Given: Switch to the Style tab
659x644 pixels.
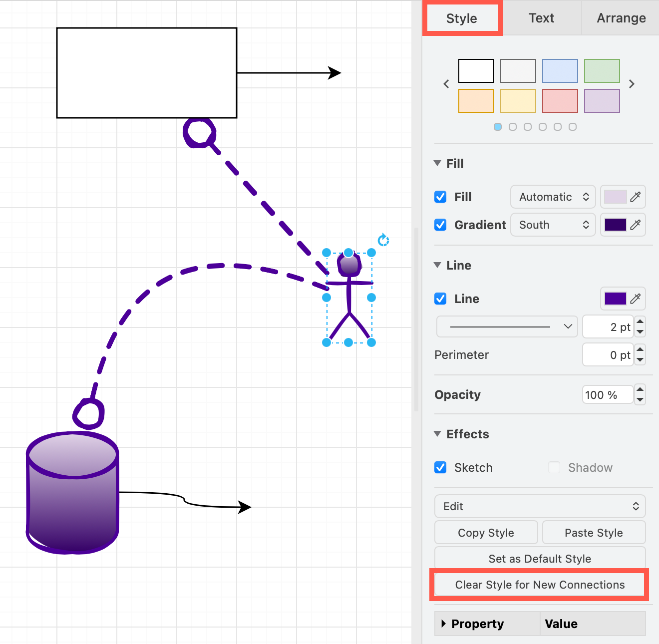Looking at the screenshot, I should [462, 18].
